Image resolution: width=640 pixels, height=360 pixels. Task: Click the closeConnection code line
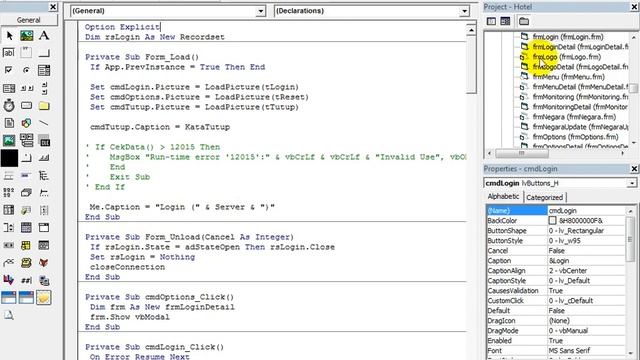[127, 267]
